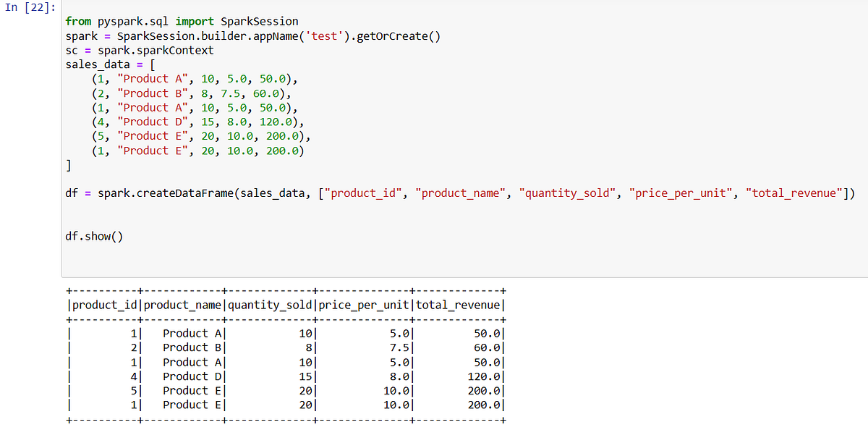868x443 pixels.
Task: Click the closing bracket of sales_data list
Action: click(69, 164)
